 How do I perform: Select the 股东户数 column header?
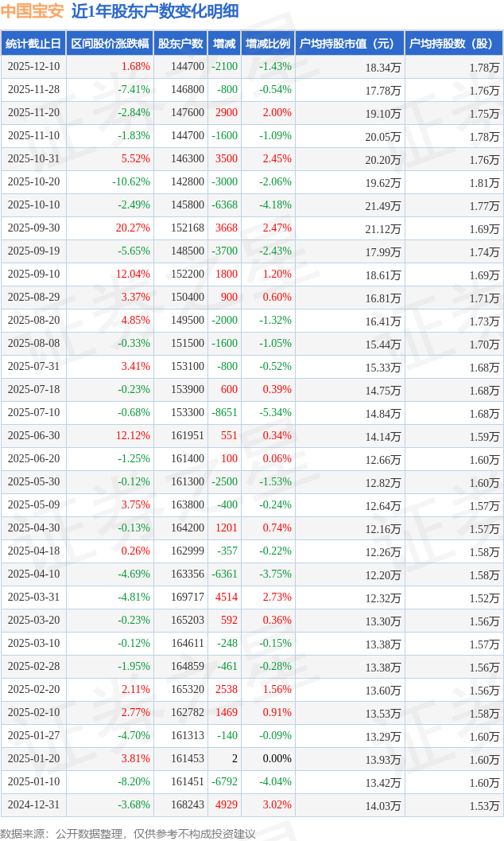coord(180,44)
